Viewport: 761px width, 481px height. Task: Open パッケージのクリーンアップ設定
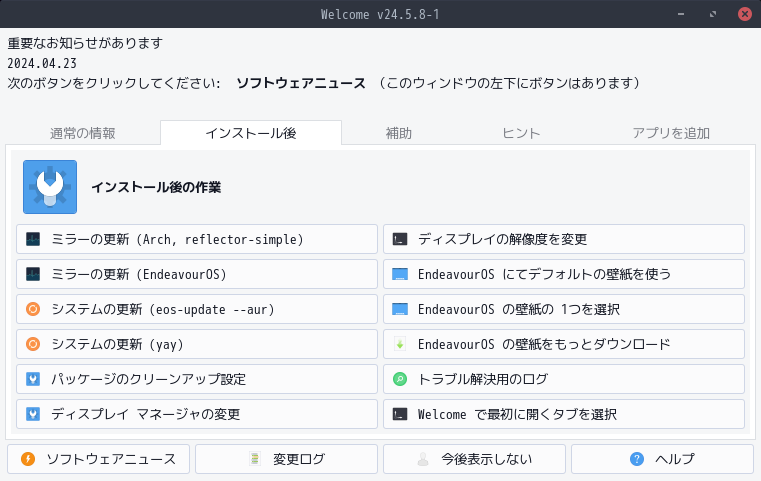(x=197, y=379)
